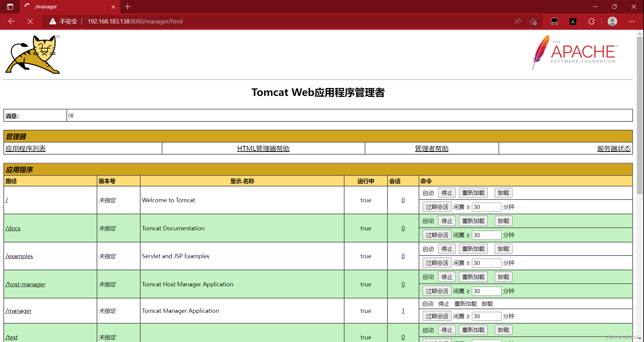Click 过期会话 button for /manager
The height and width of the screenshot is (342, 644).
click(437, 316)
